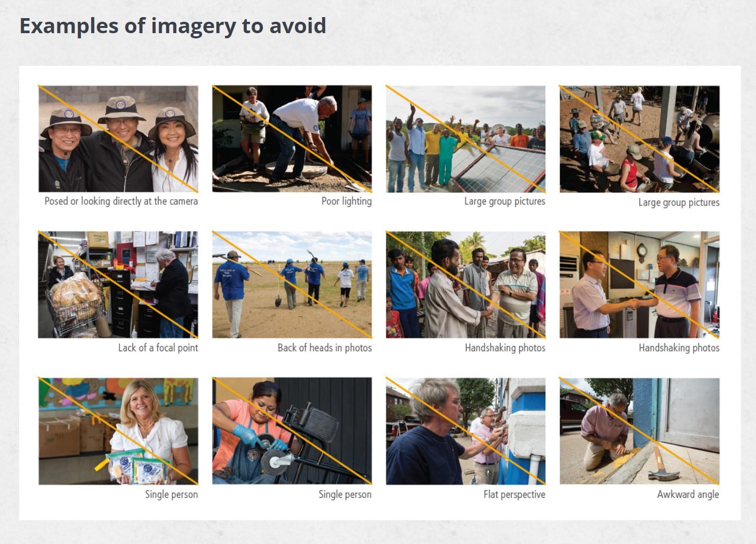Screen dimensions: 756x544
Task: Click the outdoor village handshaking photo
Action: click(x=466, y=285)
